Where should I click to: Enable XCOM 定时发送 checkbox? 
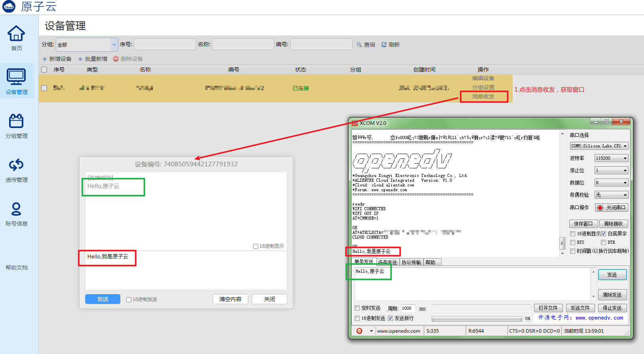357,308
